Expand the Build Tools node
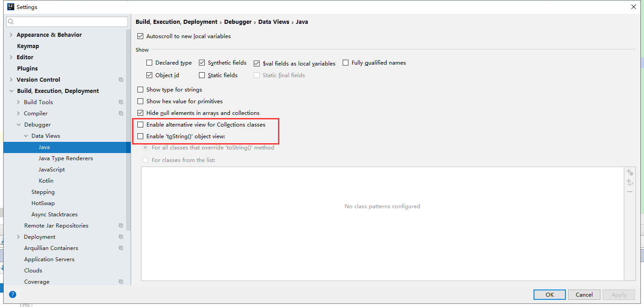This screenshot has height=307, width=644. coord(18,102)
